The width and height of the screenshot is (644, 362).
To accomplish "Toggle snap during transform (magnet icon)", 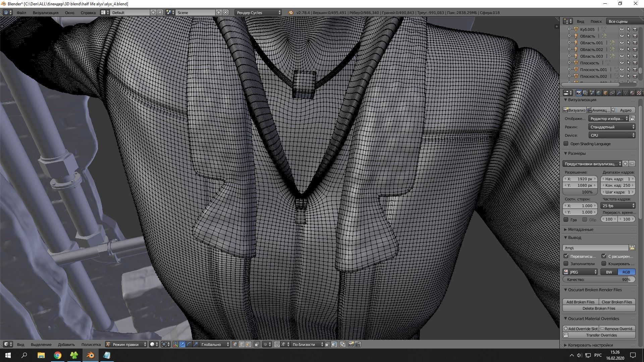I will (x=277, y=344).
